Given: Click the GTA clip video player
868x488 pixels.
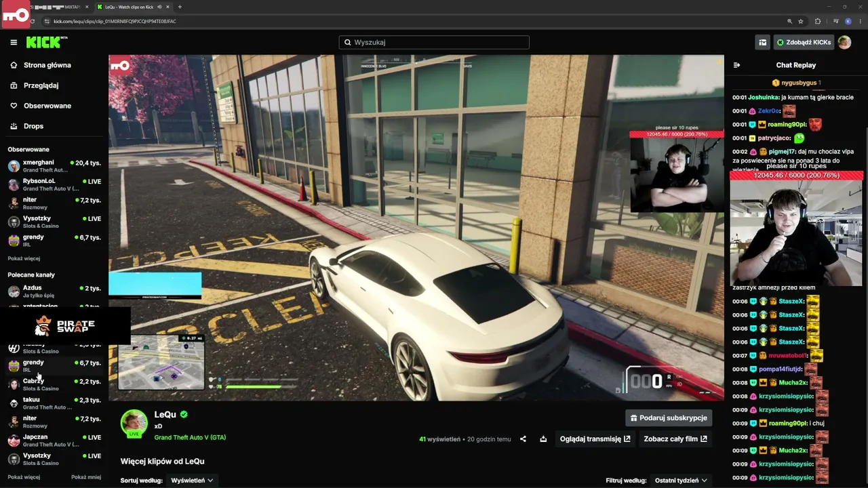Looking at the screenshot, I should point(416,228).
